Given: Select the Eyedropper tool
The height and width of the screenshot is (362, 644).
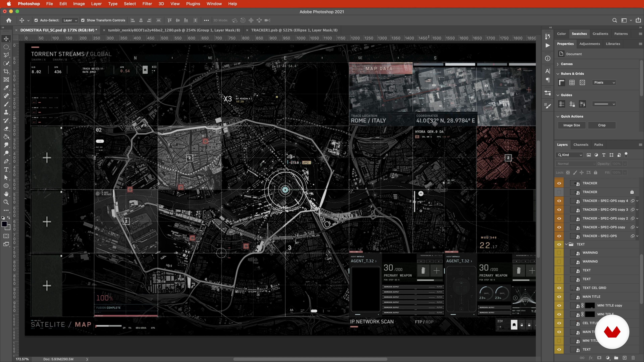Looking at the screenshot, I should [6, 88].
